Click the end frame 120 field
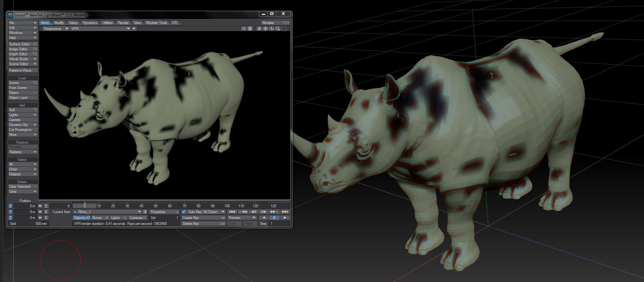The width and height of the screenshot is (644, 282). pyautogui.click(x=279, y=206)
